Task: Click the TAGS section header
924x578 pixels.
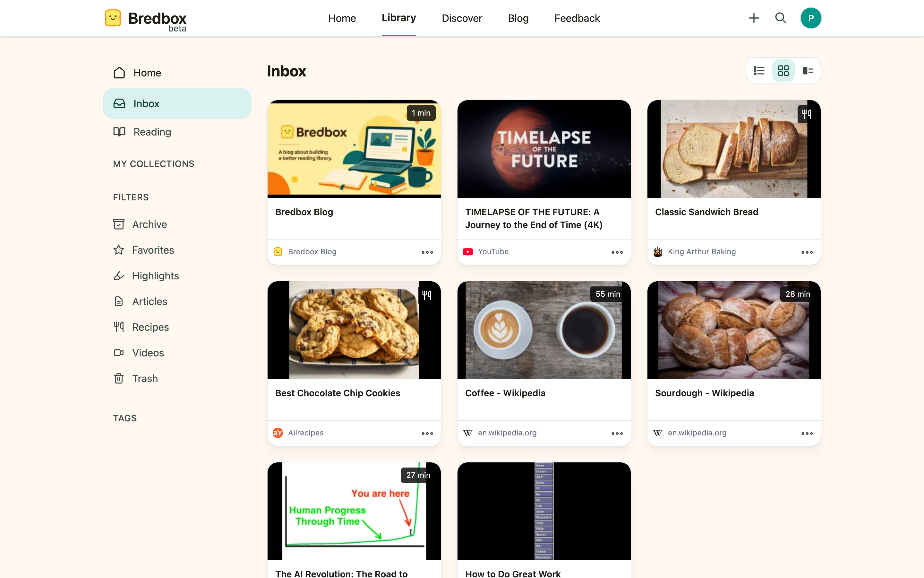Action: tap(125, 418)
